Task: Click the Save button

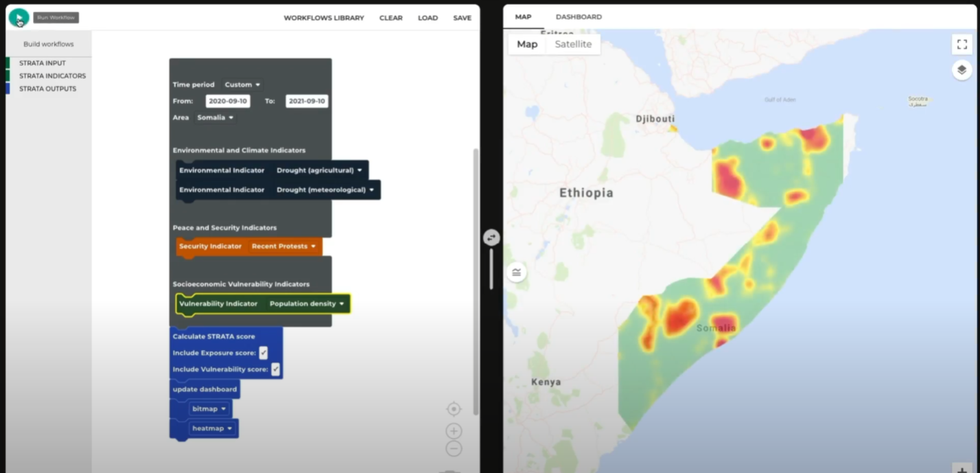Action: [462, 18]
